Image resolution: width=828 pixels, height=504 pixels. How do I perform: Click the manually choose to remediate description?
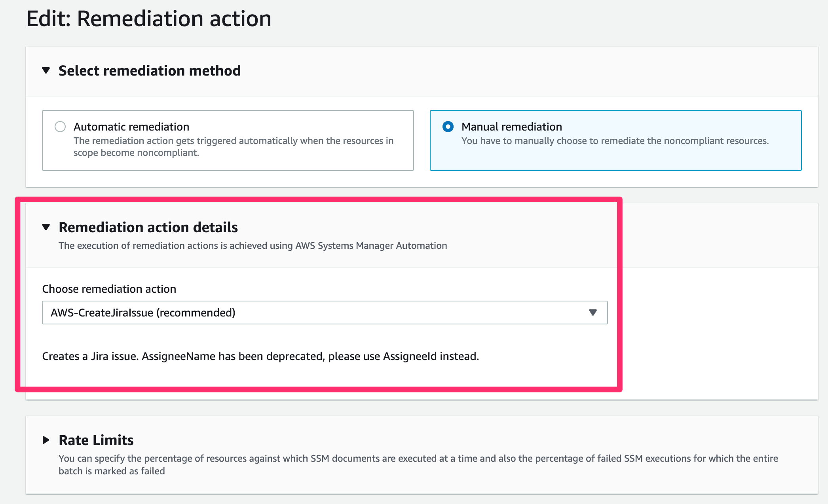point(615,141)
